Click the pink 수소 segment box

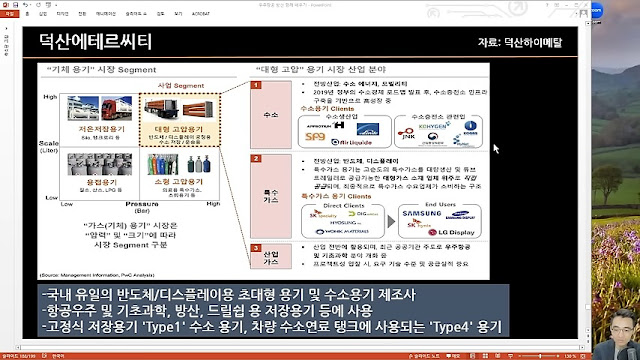(271, 115)
